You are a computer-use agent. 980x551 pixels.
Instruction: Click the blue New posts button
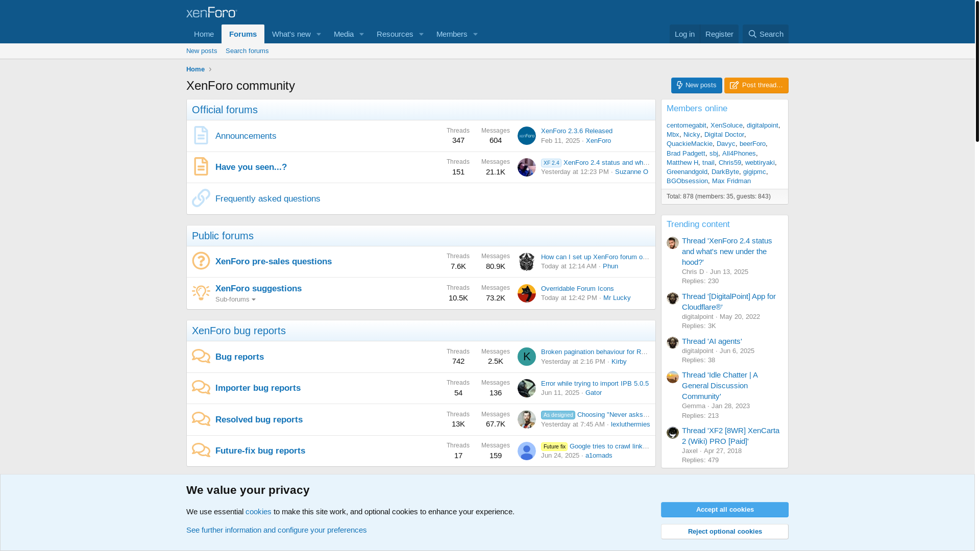pos(697,85)
